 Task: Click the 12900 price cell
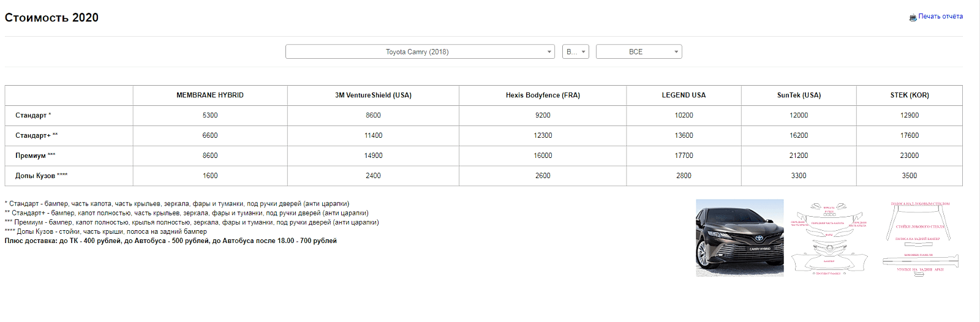tap(910, 116)
